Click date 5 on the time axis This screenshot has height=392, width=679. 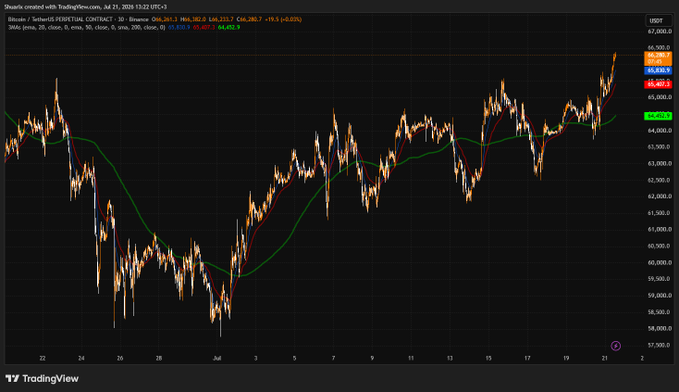click(294, 358)
